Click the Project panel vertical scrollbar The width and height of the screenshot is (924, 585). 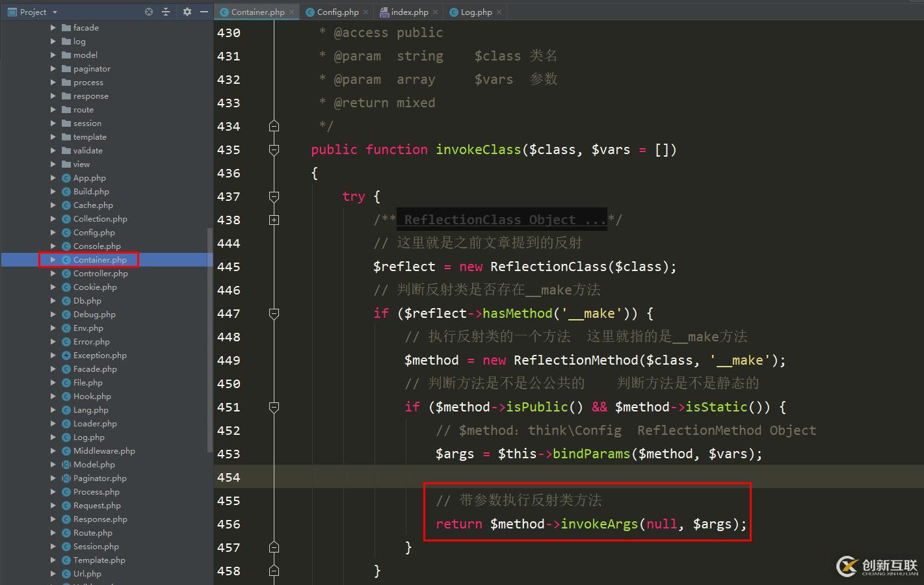click(x=209, y=338)
